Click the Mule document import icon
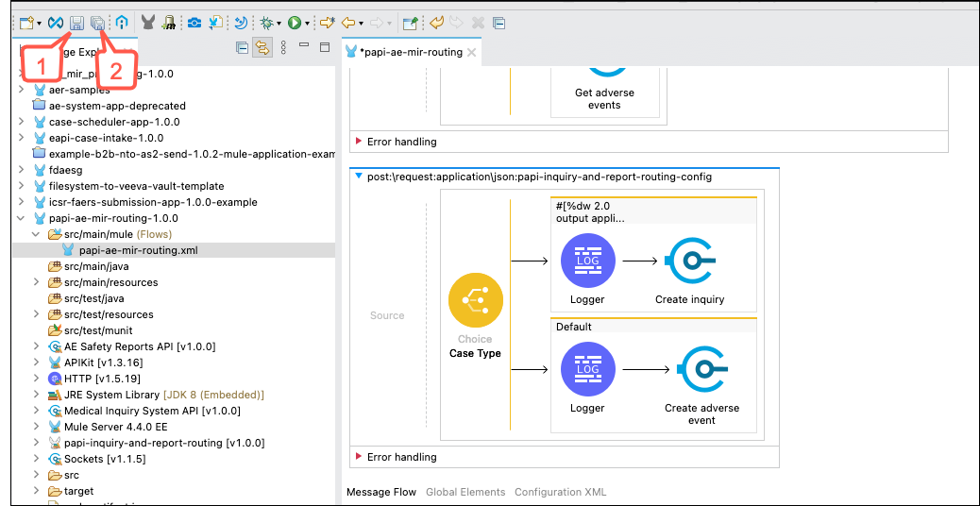The image size is (980, 506). 215,23
